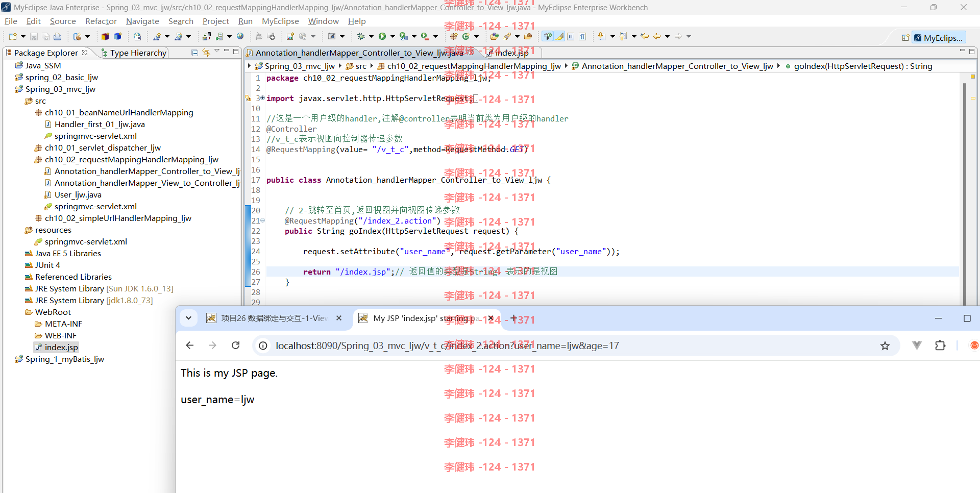Switch to the Type Hierarchy tab
This screenshot has height=493, width=980.
tap(134, 53)
